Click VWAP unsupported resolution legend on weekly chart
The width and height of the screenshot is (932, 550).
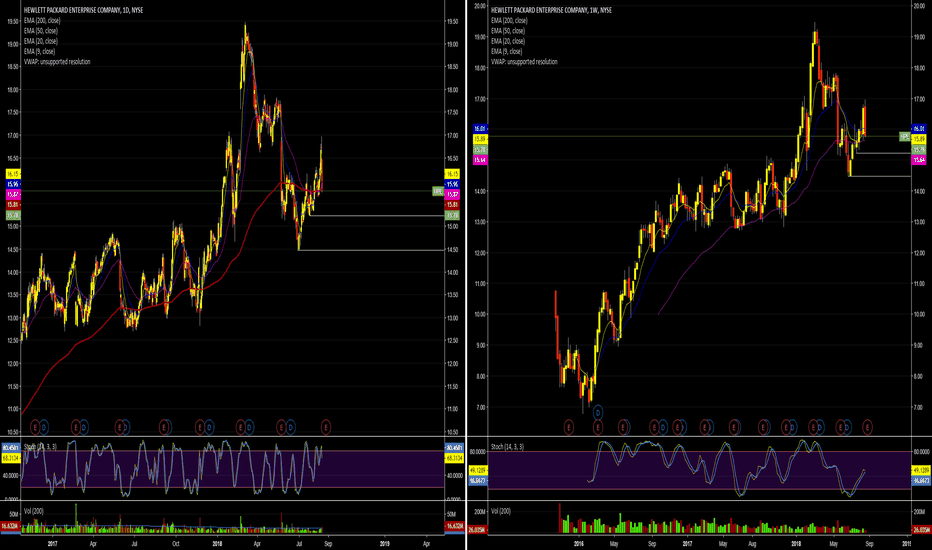524,61
